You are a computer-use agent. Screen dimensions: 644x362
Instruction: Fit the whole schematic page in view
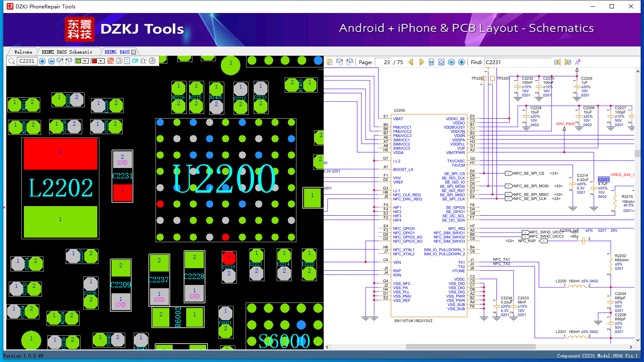pos(441,62)
